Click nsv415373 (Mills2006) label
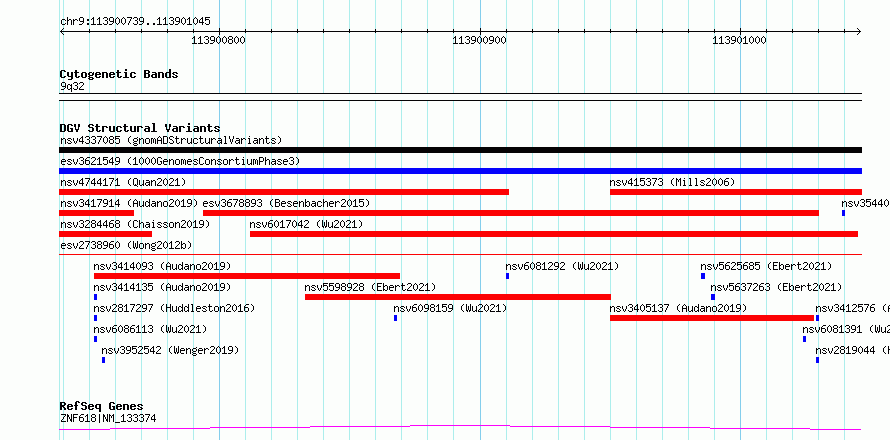 click(672, 182)
